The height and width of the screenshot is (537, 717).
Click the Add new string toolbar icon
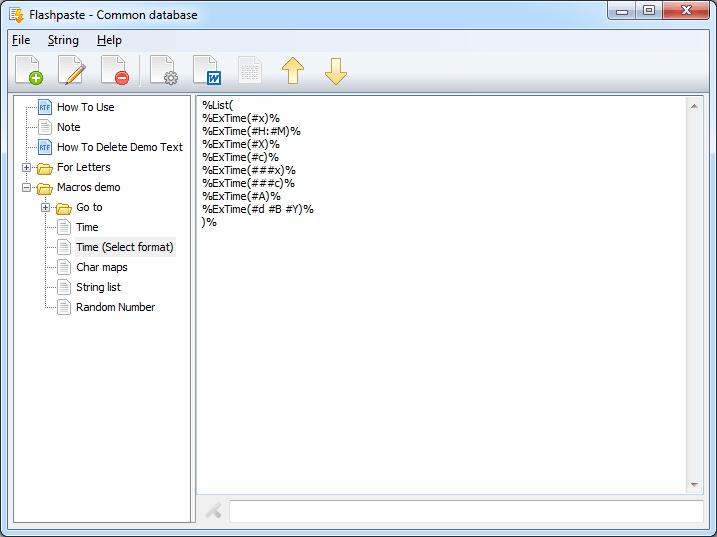tap(29, 70)
